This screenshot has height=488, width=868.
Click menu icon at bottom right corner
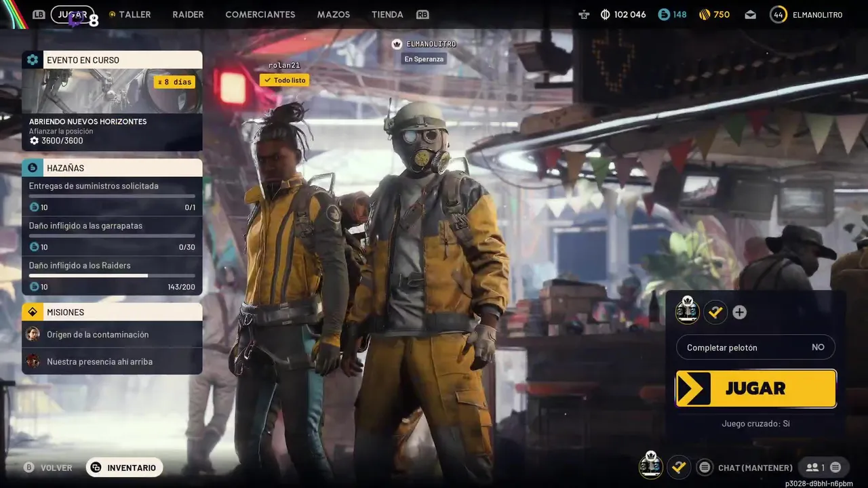click(x=835, y=467)
